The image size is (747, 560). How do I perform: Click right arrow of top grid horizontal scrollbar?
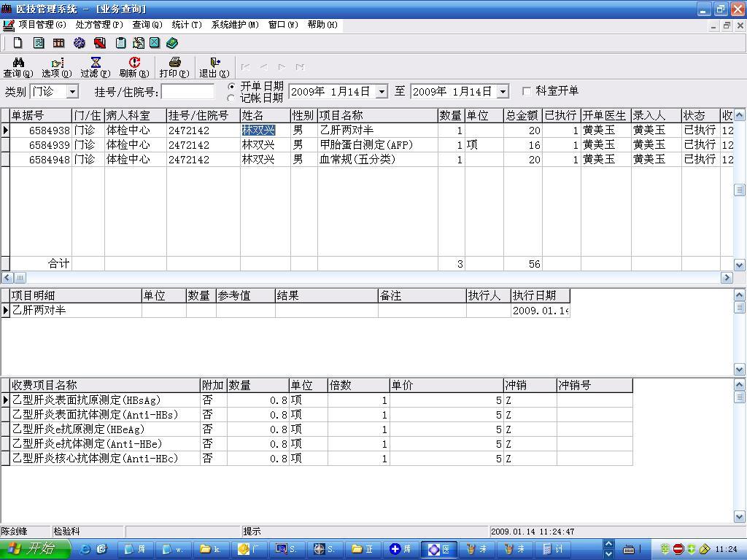[x=727, y=278]
